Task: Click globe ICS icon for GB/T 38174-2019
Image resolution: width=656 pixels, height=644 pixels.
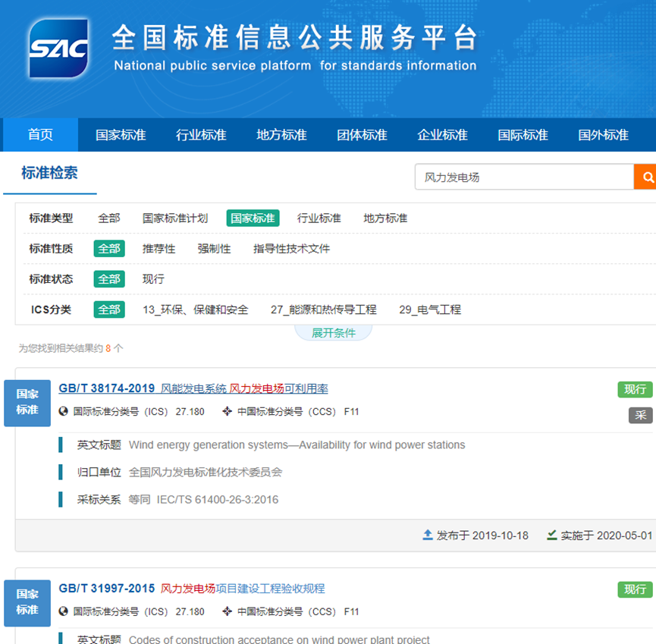Action: pos(63,411)
